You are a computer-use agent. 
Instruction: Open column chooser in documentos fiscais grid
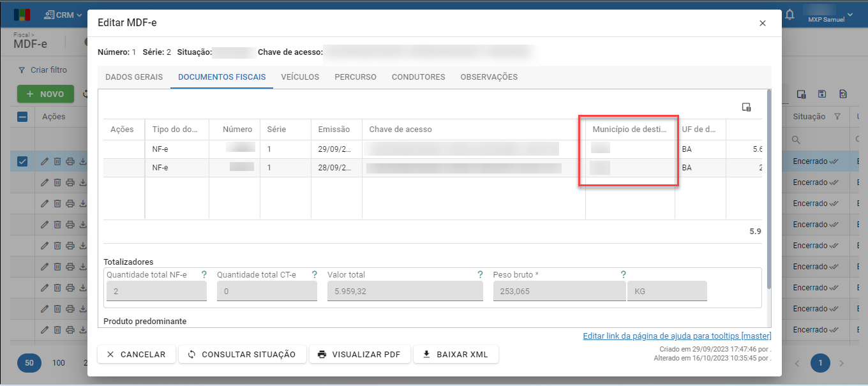click(x=746, y=107)
